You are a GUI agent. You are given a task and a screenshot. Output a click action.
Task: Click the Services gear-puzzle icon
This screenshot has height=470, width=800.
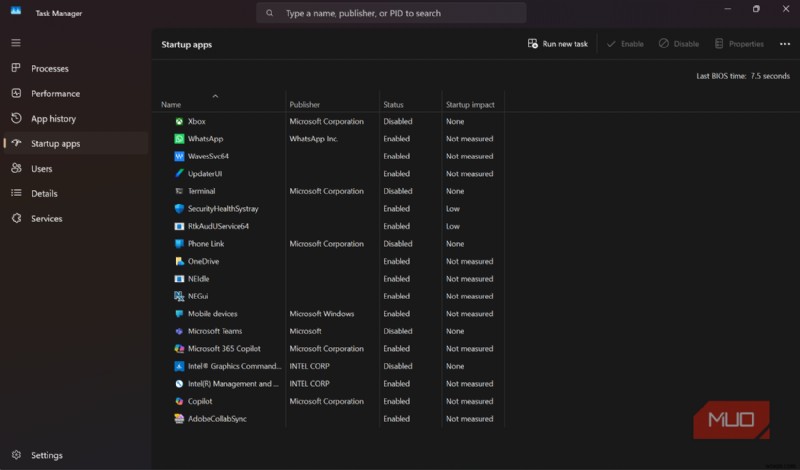pos(16,218)
